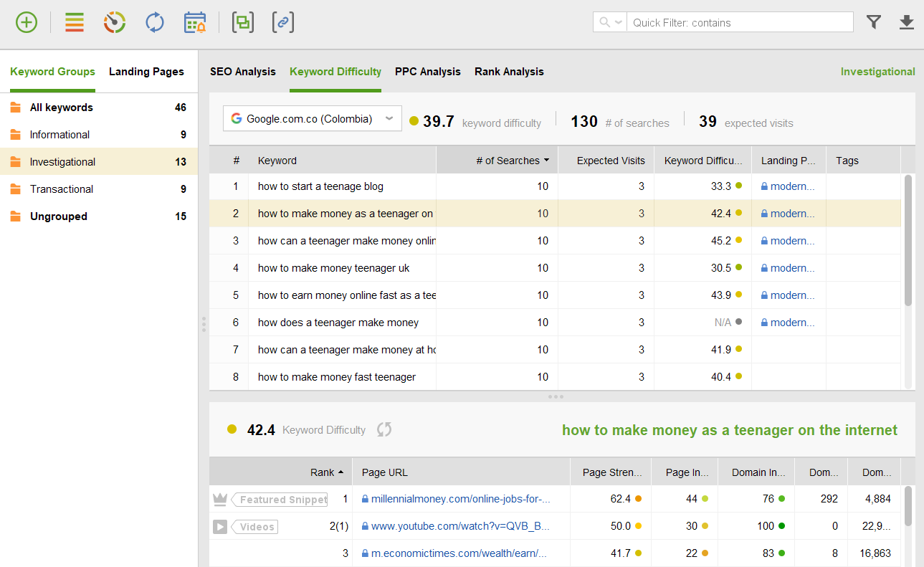Switch to the Landing Pages tab
This screenshot has width=924, height=567.
[x=146, y=72]
